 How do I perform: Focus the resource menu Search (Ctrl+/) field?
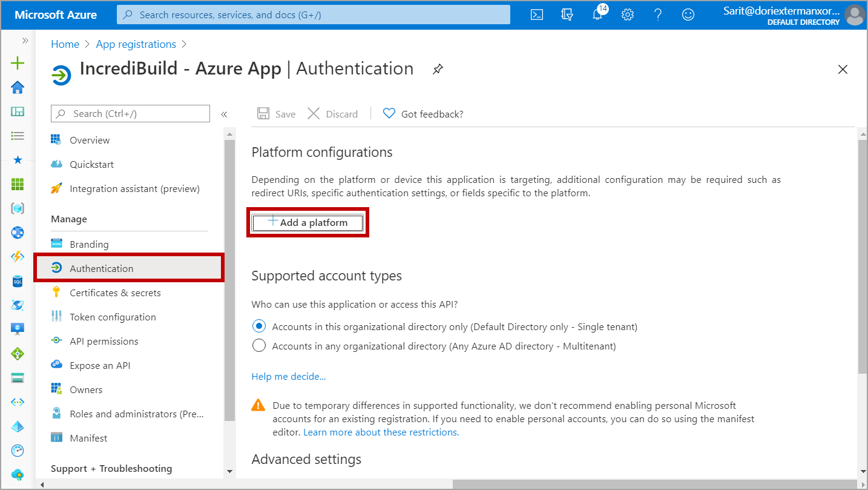pyautogui.click(x=131, y=114)
